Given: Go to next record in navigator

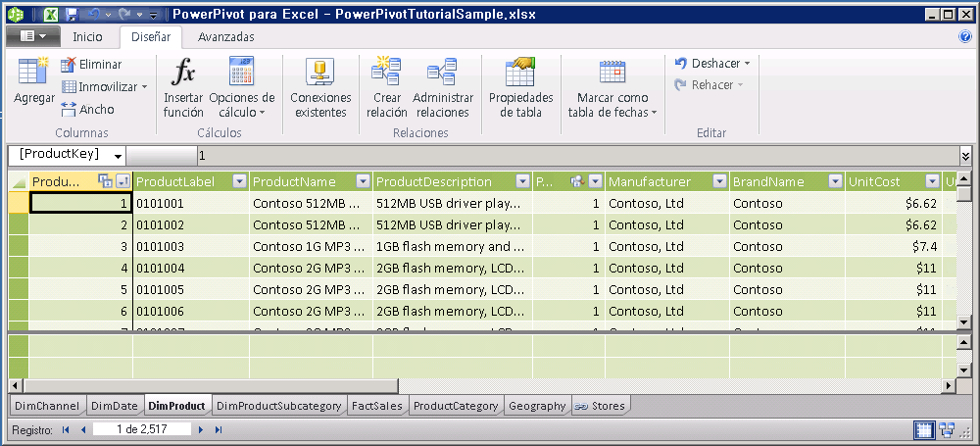Looking at the screenshot, I should point(201,429).
